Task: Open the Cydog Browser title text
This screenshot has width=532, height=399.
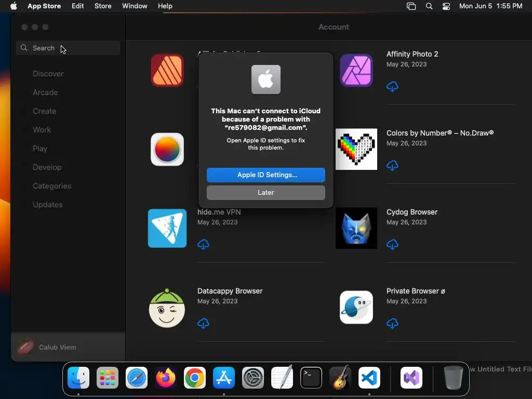Action: coord(412,212)
